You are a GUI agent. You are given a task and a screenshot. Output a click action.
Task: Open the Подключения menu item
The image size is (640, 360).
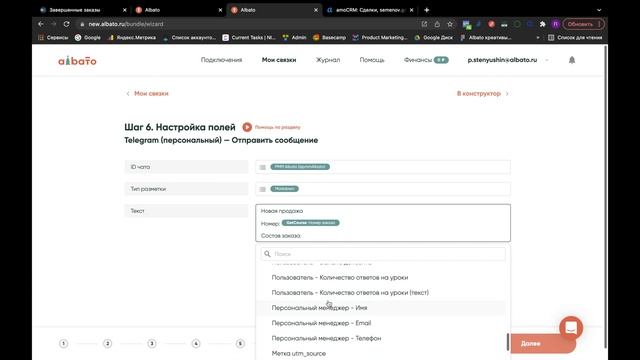click(x=221, y=60)
